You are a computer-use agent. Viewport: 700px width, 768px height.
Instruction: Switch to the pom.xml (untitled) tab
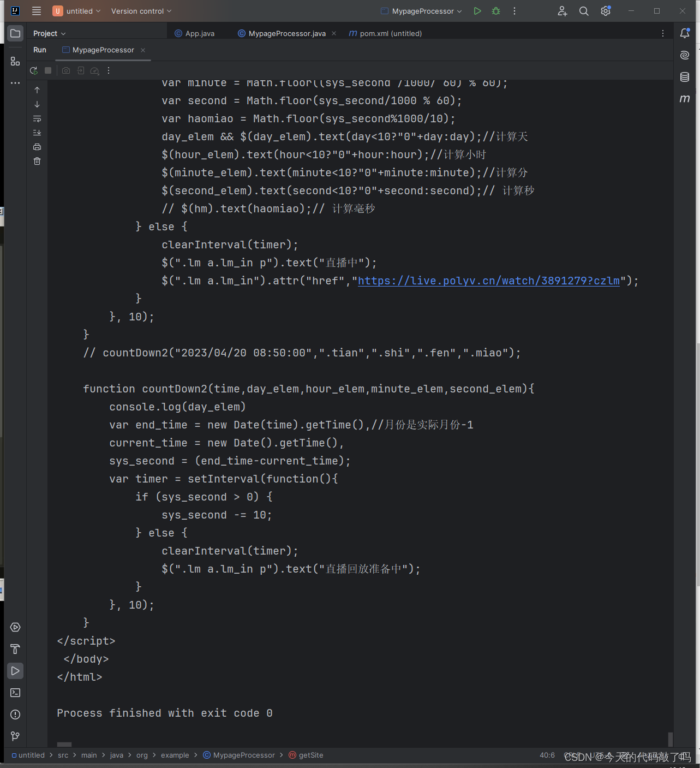386,33
